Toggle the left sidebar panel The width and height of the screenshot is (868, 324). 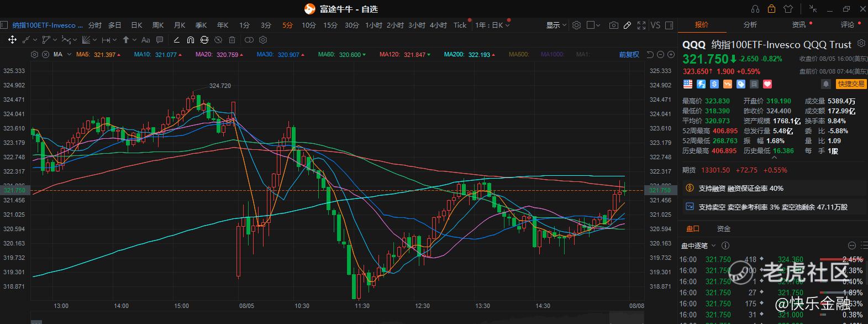tap(3, 25)
